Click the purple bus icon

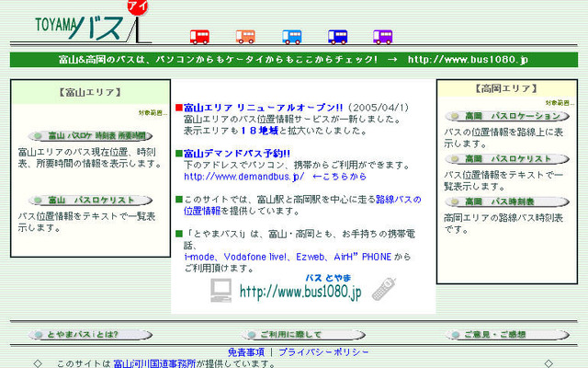click(383, 37)
